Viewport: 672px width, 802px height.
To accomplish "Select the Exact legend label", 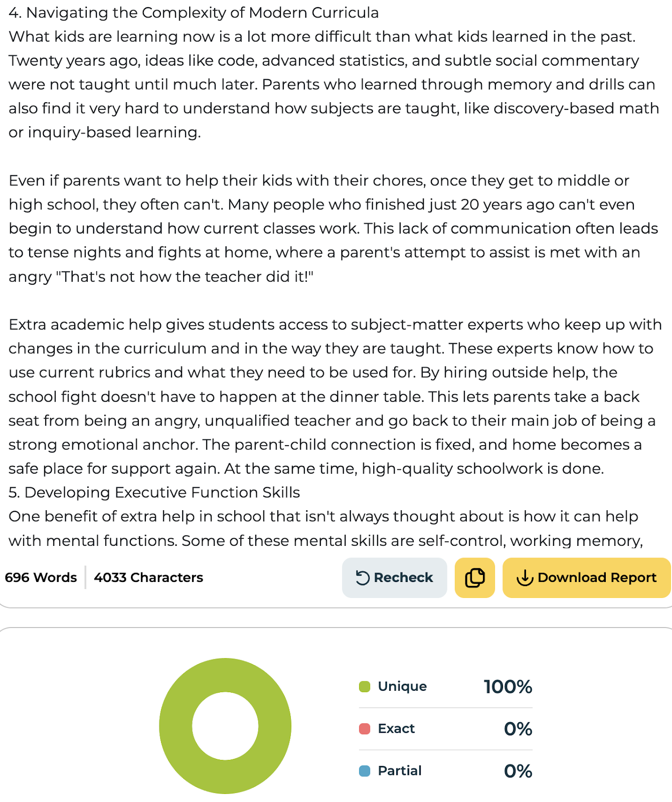I will pyautogui.click(x=396, y=728).
